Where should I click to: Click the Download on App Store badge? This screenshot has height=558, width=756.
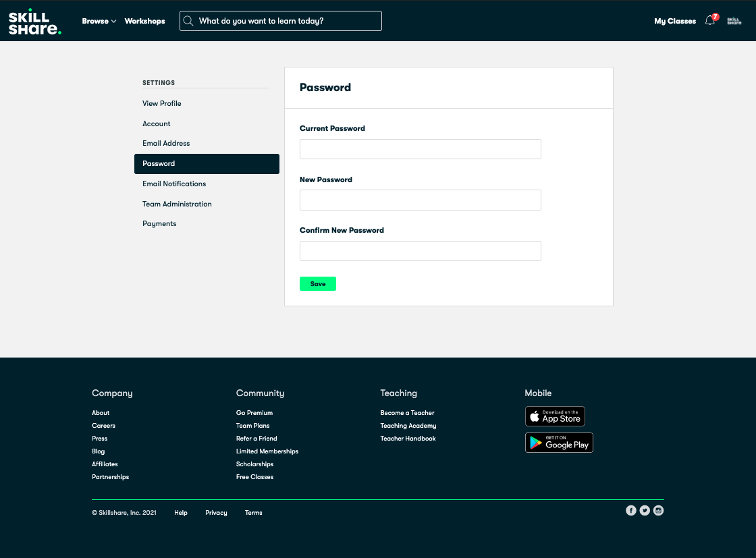(x=555, y=416)
